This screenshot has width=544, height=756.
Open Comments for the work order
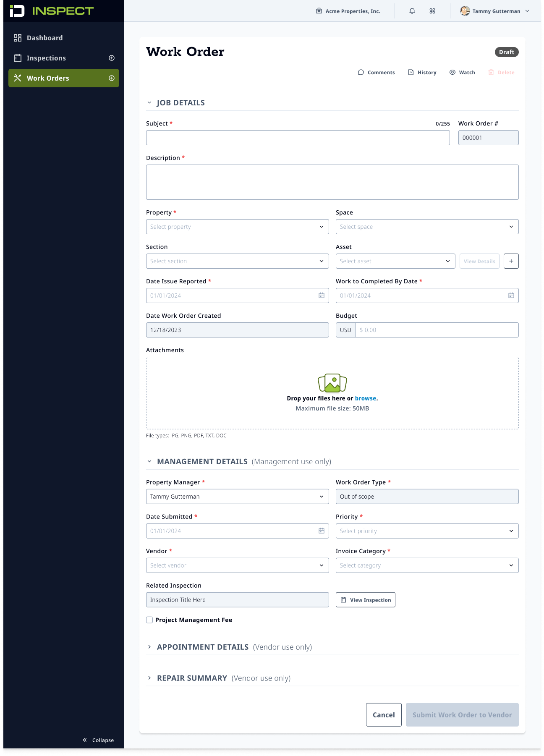coord(377,72)
